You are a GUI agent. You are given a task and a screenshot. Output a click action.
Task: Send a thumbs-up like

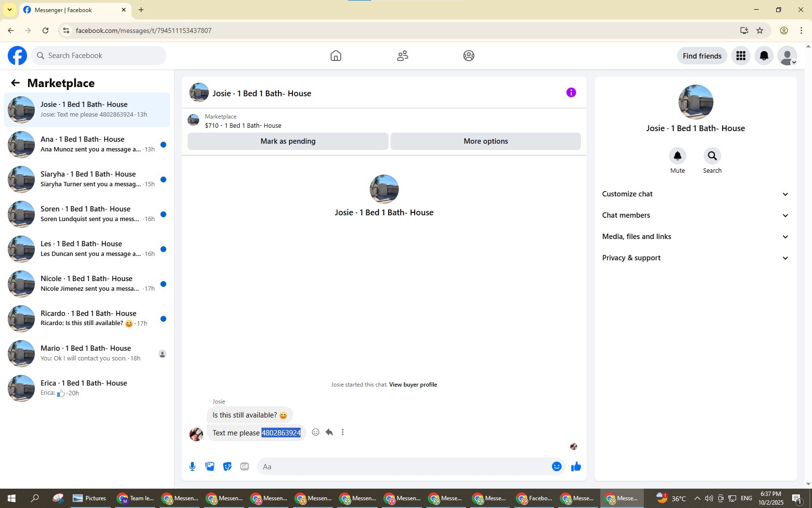(x=576, y=466)
